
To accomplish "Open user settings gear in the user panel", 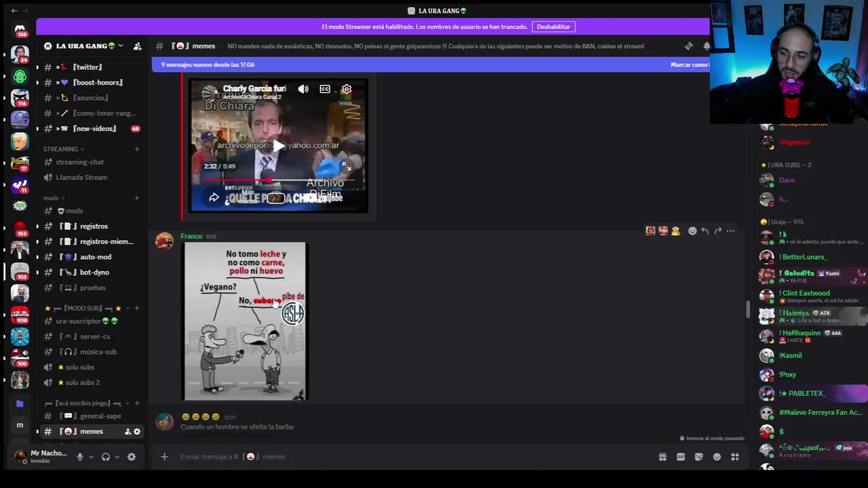I will [x=132, y=457].
